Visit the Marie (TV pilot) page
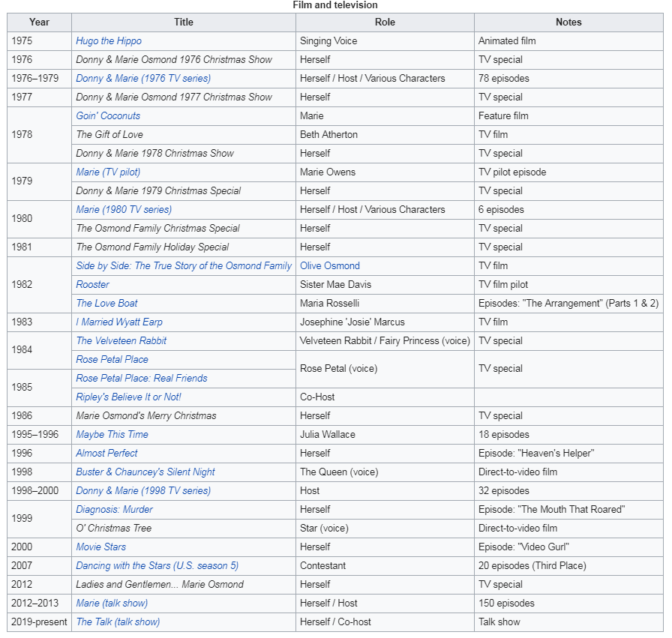672x638 pixels. point(108,172)
